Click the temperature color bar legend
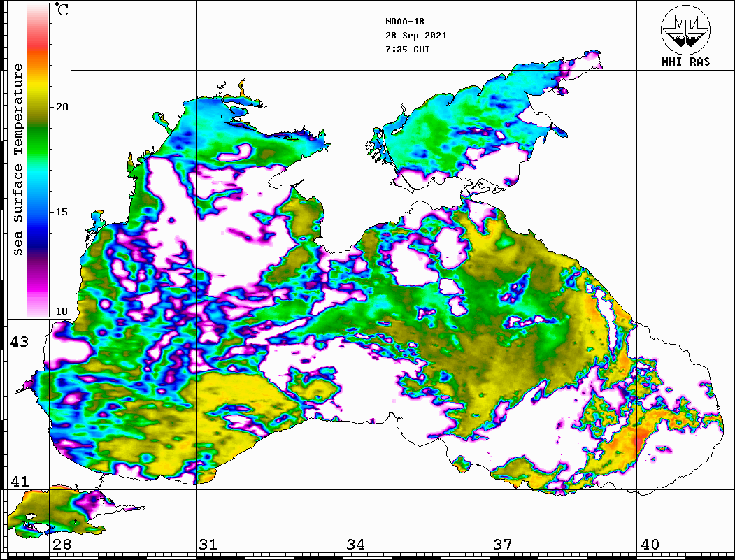The image size is (735, 560). pyautogui.click(x=38, y=160)
